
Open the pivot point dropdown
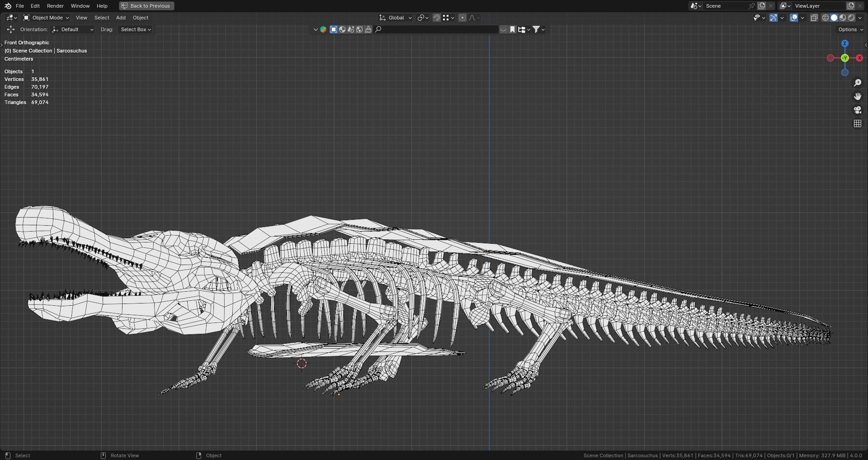click(x=423, y=18)
